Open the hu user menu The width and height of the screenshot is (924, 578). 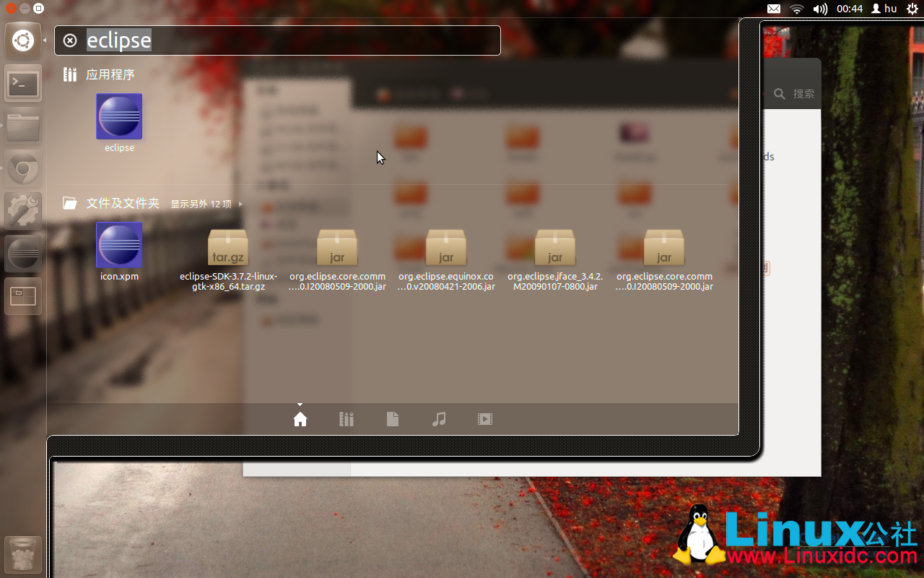(x=884, y=9)
